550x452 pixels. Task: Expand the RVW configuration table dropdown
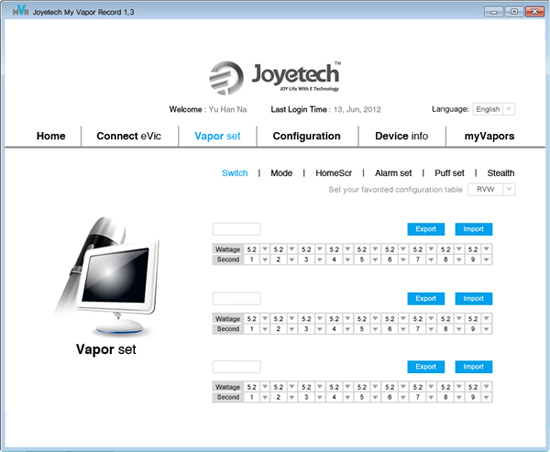[491, 189]
